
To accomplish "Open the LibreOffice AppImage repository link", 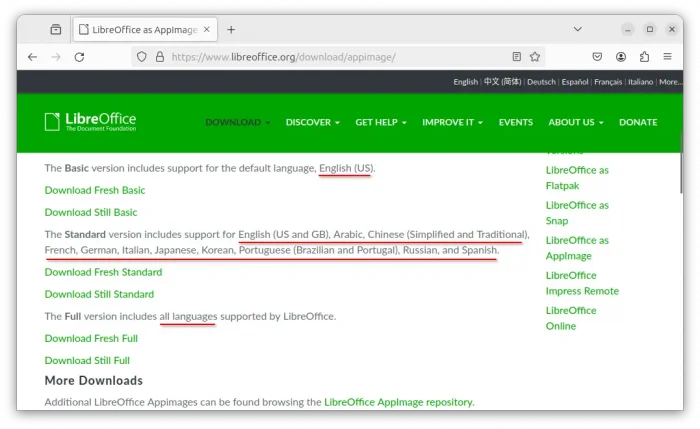I will (x=398, y=402).
